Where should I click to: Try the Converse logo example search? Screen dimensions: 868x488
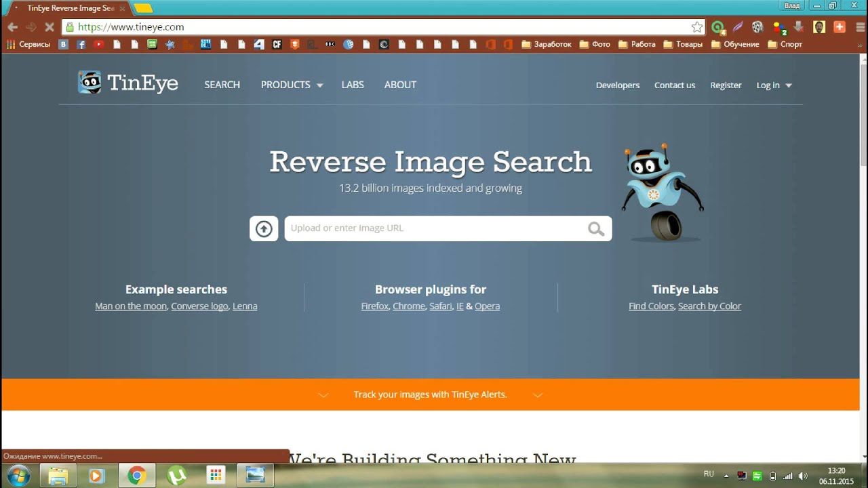click(x=199, y=306)
